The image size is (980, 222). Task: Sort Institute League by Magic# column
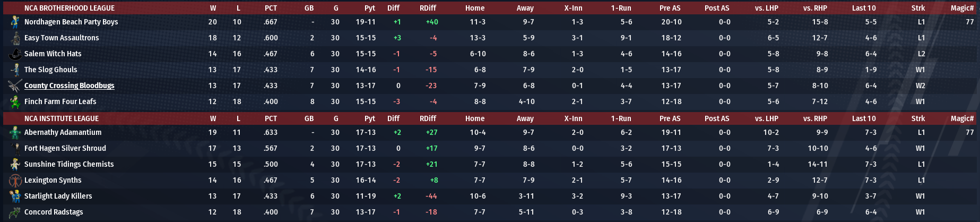[x=962, y=118]
